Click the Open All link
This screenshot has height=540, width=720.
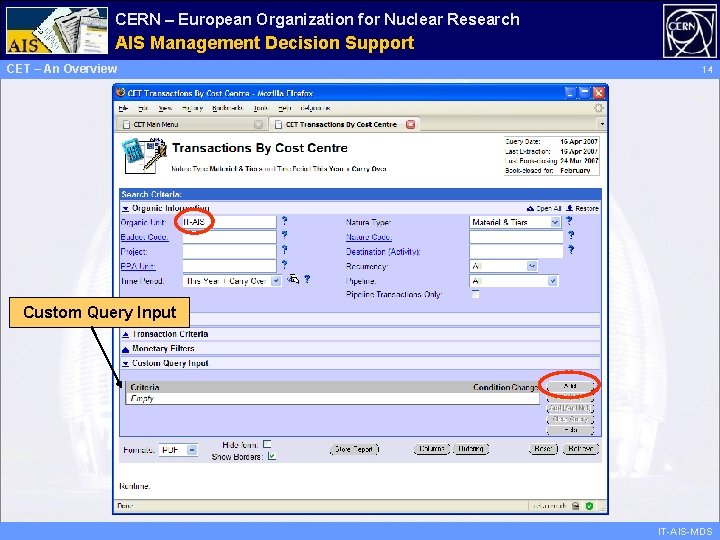[x=544, y=208]
